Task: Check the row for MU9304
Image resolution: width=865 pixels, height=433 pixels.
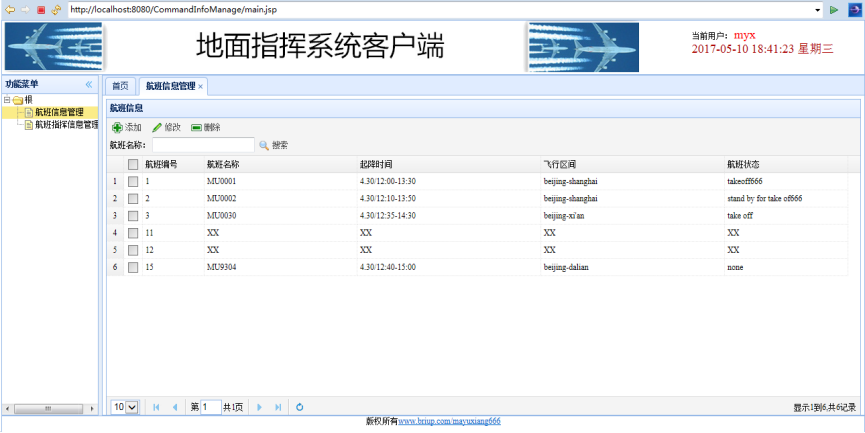Action: pos(133,267)
